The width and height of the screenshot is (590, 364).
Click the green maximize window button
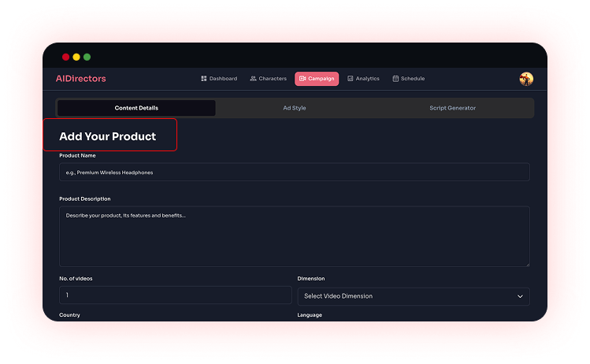[87, 57]
